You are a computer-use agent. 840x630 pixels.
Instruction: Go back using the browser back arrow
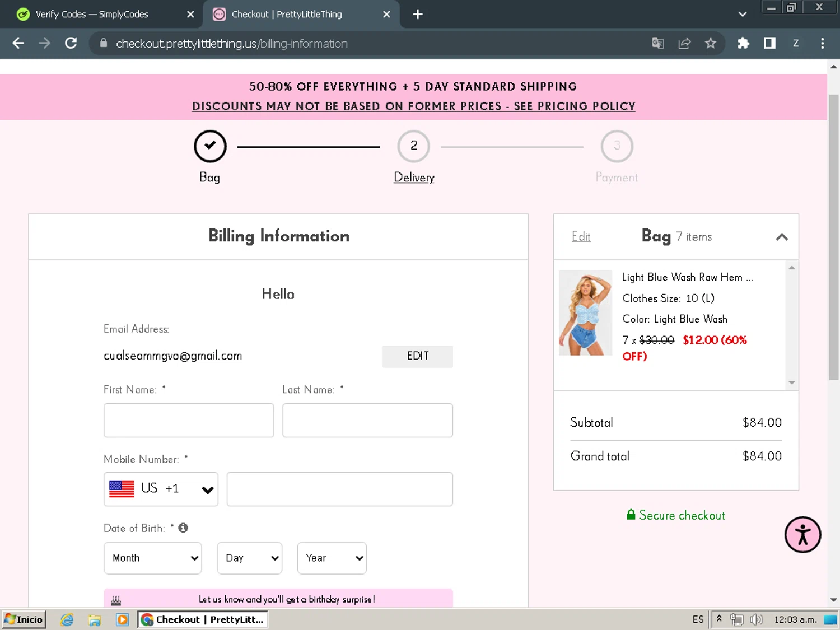(18, 43)
